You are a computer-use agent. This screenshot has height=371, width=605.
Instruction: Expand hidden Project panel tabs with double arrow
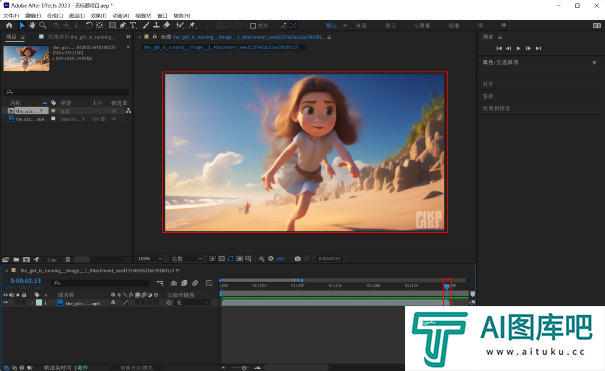tap(128, 37)
